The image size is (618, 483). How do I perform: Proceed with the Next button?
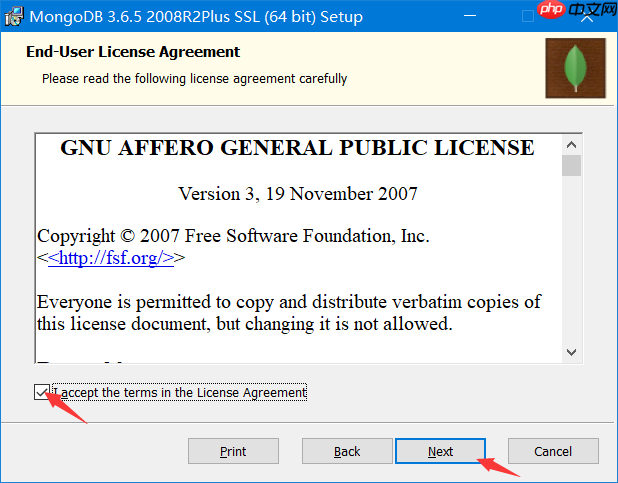point(440,451)
